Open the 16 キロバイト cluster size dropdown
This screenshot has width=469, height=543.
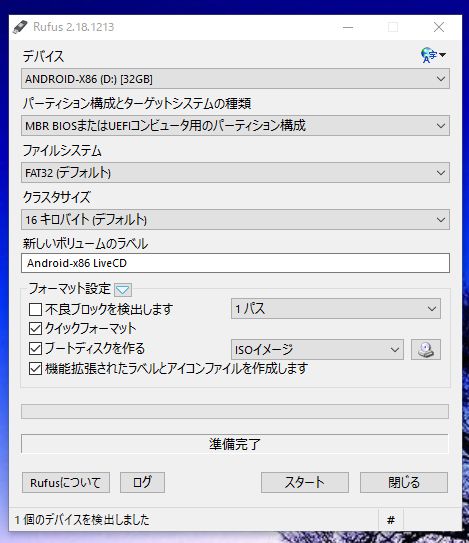pos(235,220)
